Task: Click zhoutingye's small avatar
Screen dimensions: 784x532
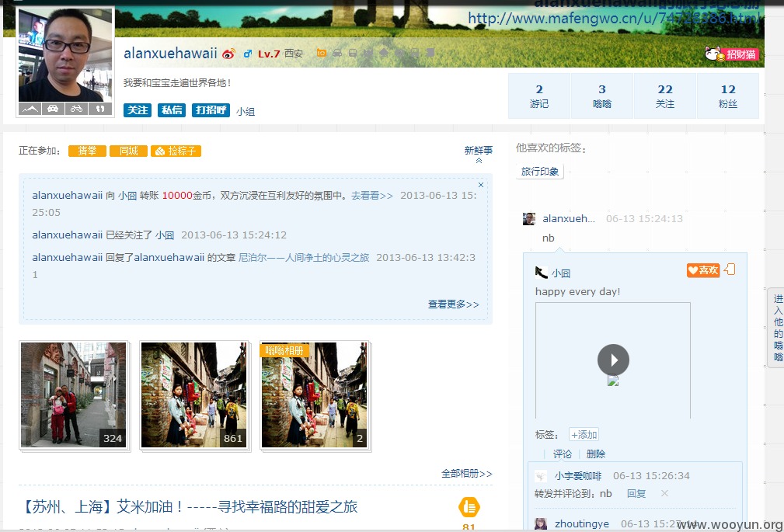Action: (x=541, y=523)
